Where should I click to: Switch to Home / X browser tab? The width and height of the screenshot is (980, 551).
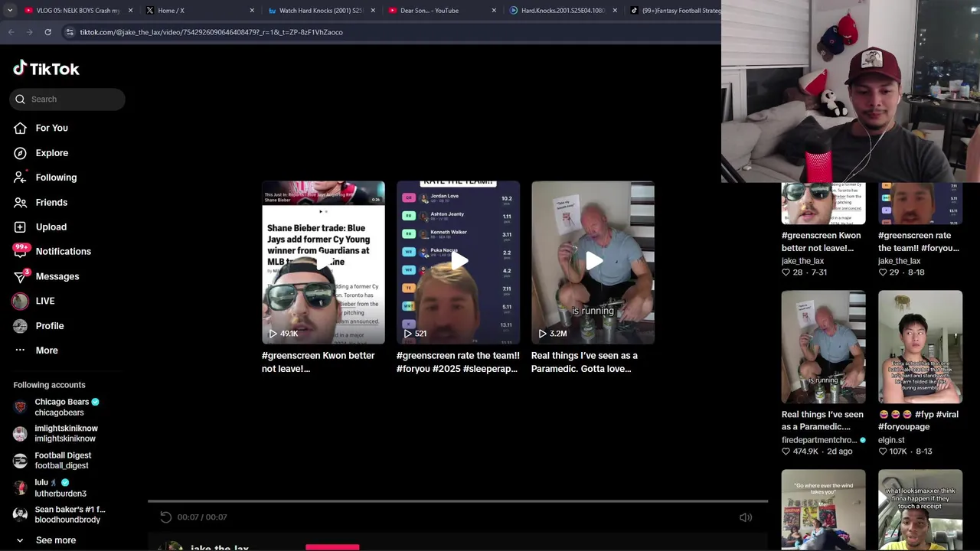point(199,11)
